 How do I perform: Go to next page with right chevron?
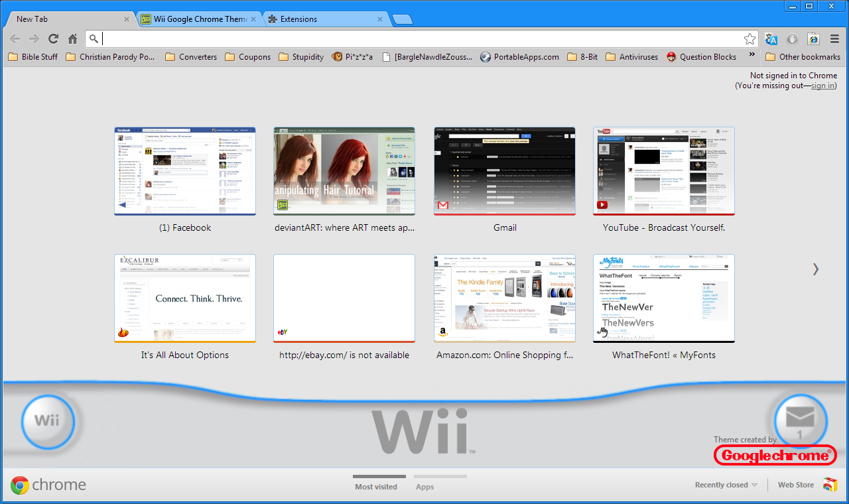pos(816,269)
